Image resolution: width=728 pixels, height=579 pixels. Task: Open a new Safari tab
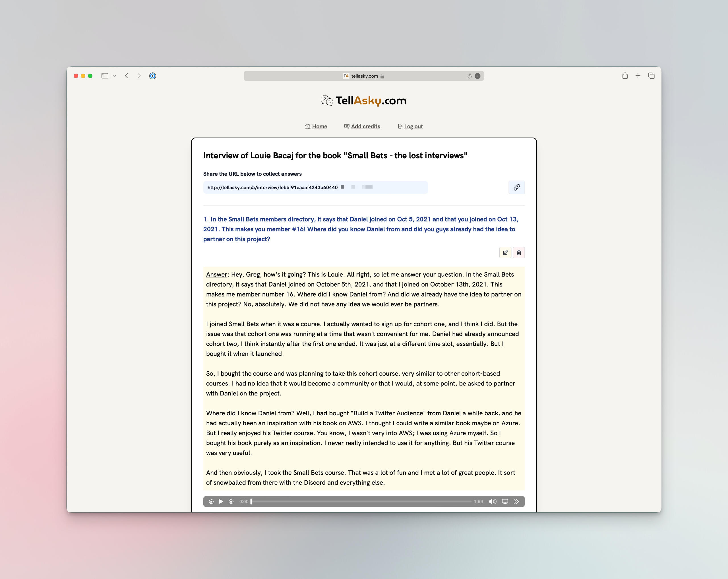coord(638,76)
